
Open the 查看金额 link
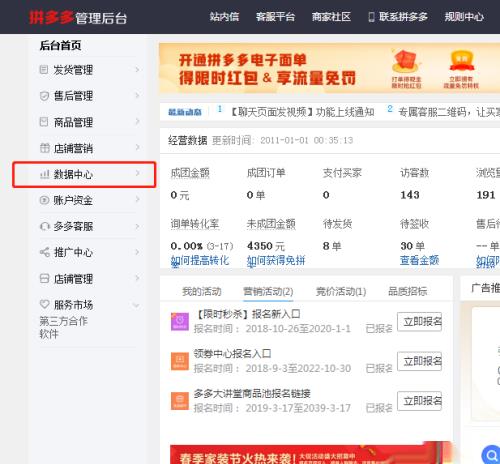pos(420,260)
